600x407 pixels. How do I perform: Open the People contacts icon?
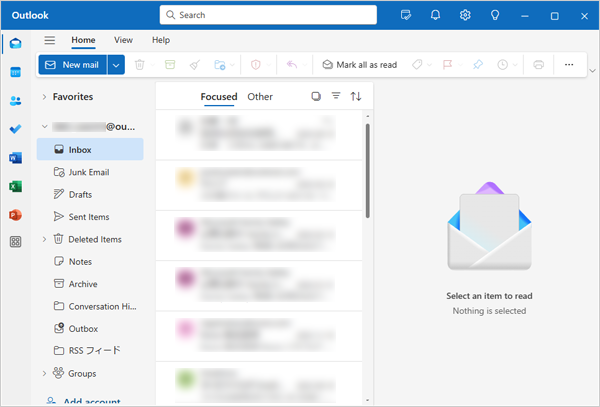15,101
